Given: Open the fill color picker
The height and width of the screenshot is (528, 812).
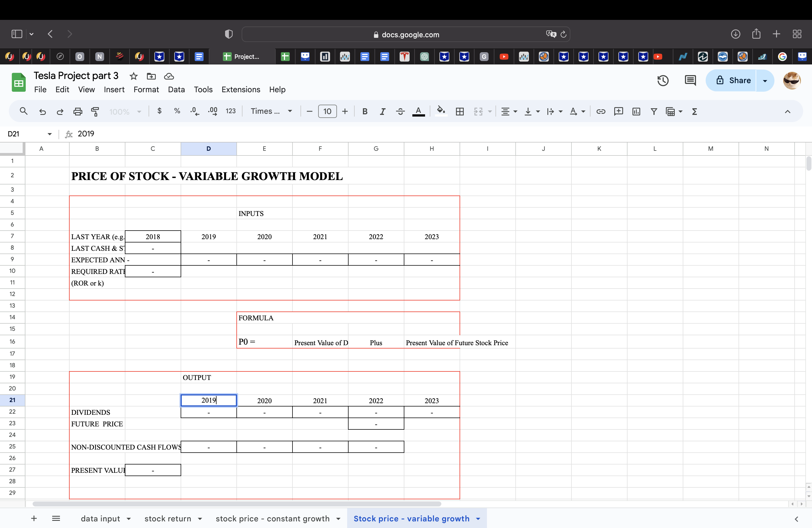Looking at the screenshot, I should 441,111.
